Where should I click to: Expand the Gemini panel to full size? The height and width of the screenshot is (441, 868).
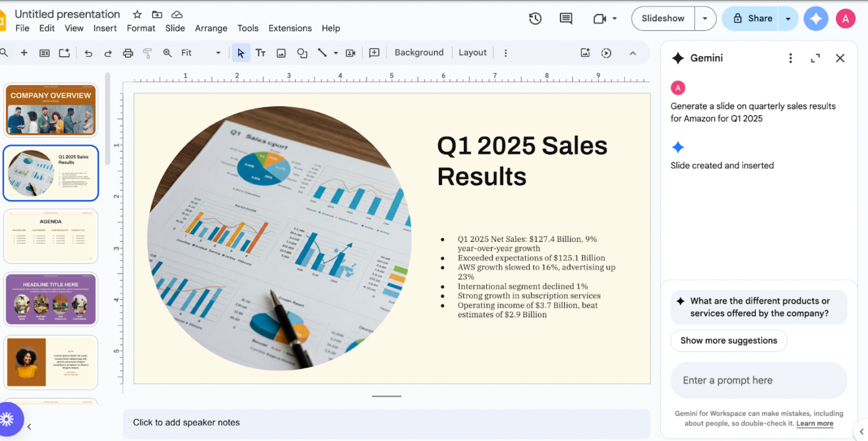coord(815,58)
